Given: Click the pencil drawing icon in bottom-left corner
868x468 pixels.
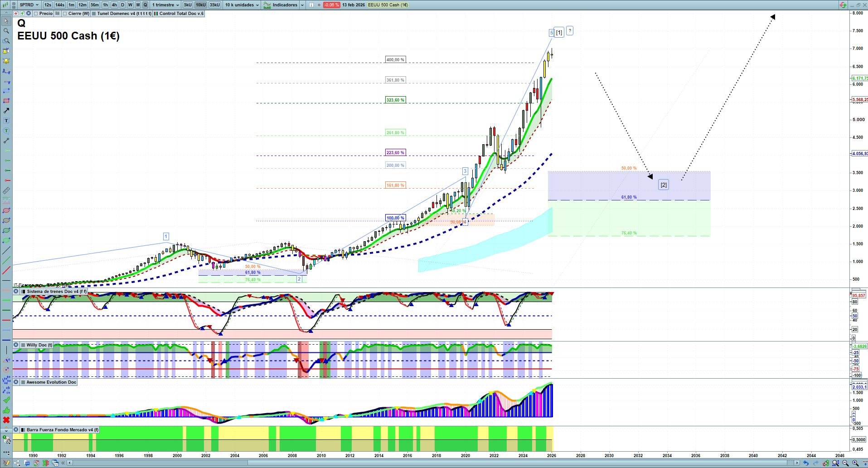Looking at the screenshot, I should click(6, 463).
